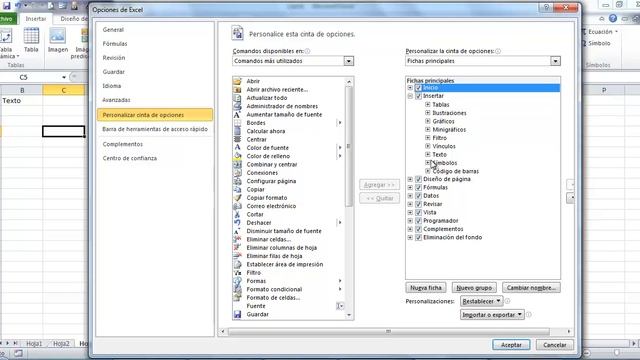Click the dialog horizontal scrollbar thumb
The height and width of the screenshot is (360, 640).
coord(388,331)
